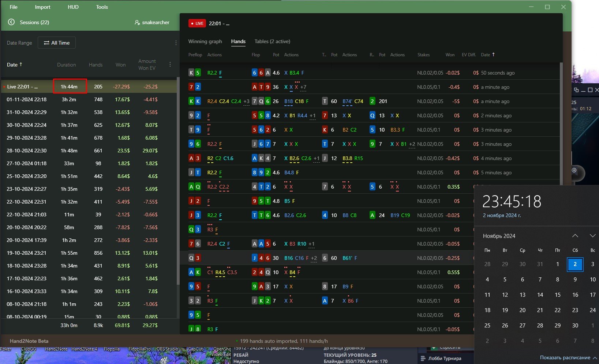Open Flopzilla from the desktop icons
599x364 pixels.
coord(112,349)
